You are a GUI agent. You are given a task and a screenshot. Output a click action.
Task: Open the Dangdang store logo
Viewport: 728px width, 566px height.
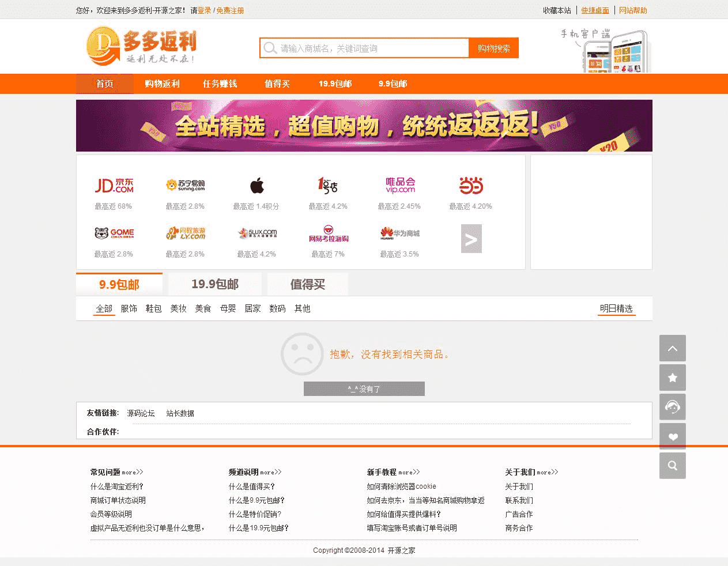click(471, 185)
